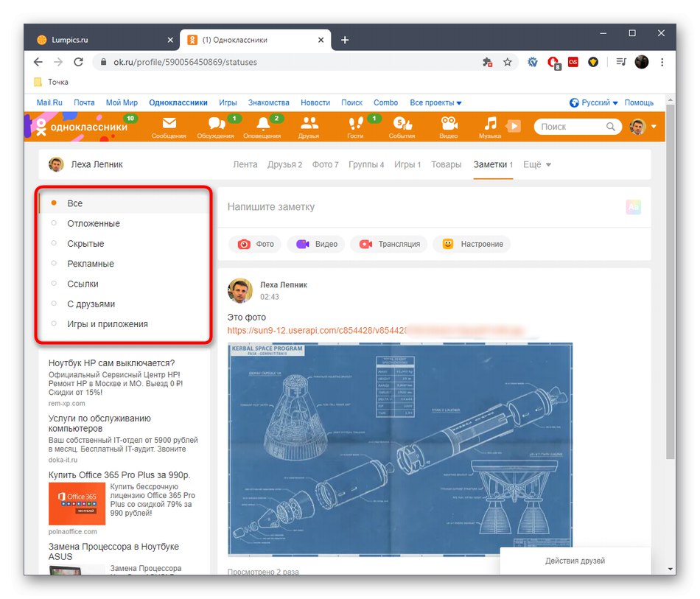Click the Одноклассники logo
Screen dimensions: 700x599
click(82, 127)
